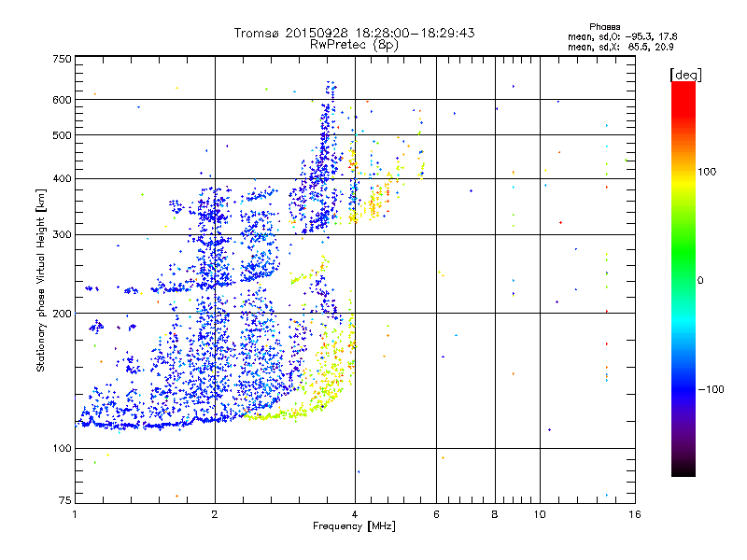
Task: Click the y-axis tick label '750'
Action: (62, 59)
